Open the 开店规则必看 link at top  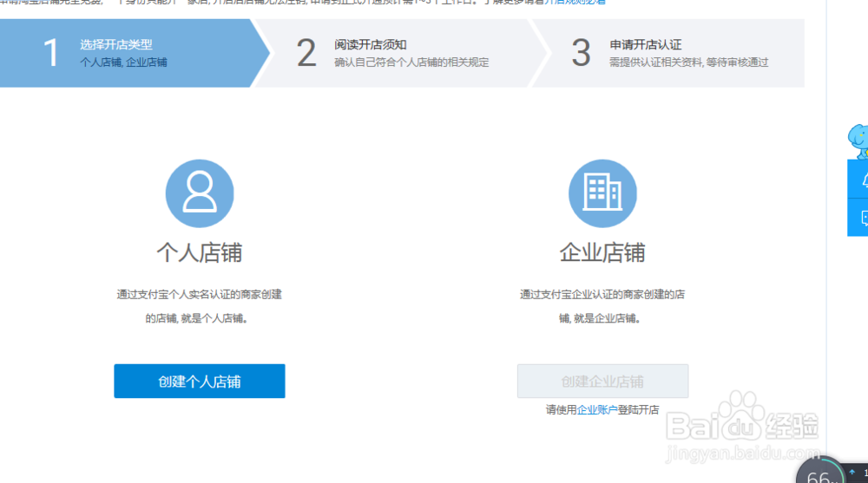tap(575, 3)
